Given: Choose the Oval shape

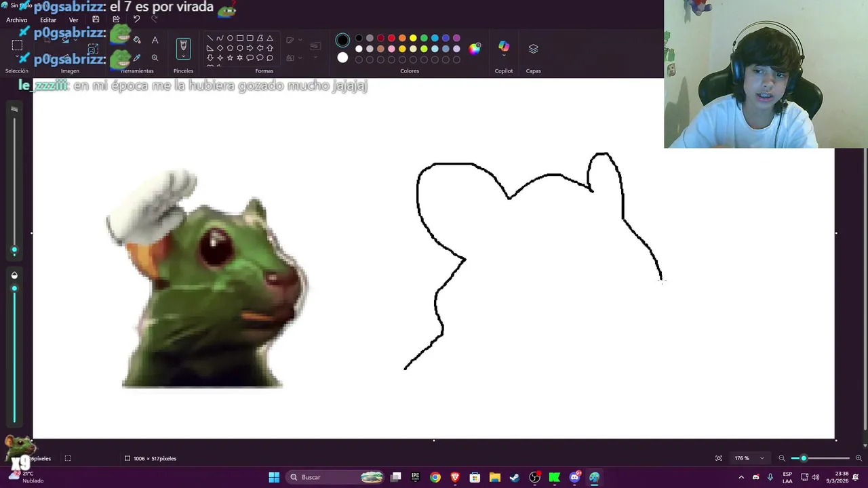Looking at the screenshot, I should (230, 38).
